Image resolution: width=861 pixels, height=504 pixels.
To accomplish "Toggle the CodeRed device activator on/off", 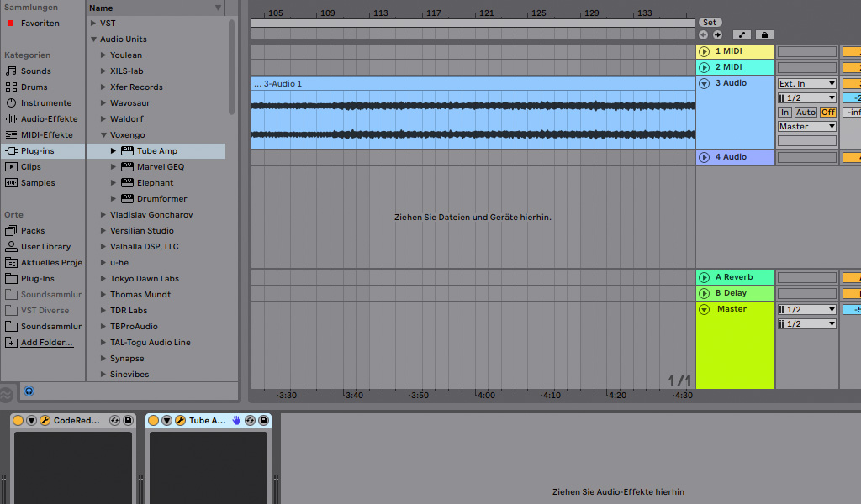I will coord(18,421).
